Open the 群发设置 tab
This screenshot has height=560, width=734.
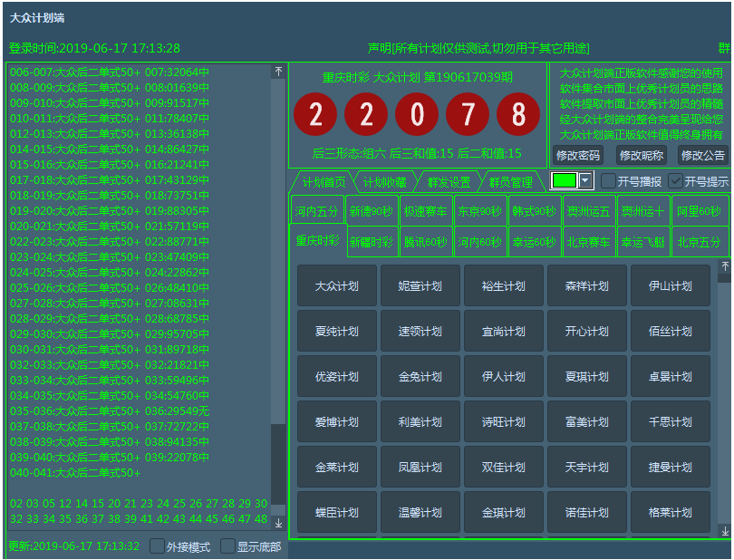coord(448,182)
